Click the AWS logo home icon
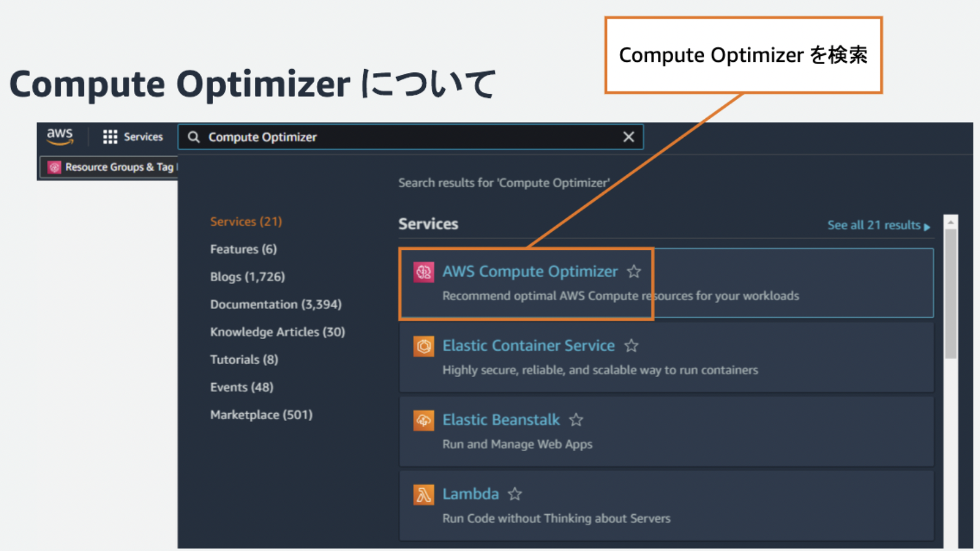980x551 pixels. point(60,137)
